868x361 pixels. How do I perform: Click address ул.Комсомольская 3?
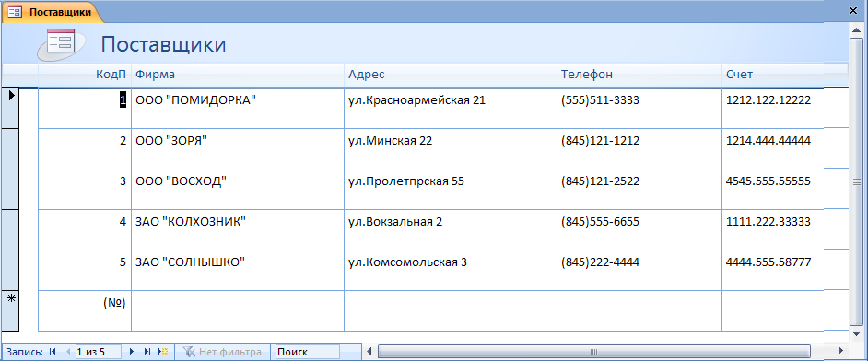pyautogui.click(x=451, y=270)
